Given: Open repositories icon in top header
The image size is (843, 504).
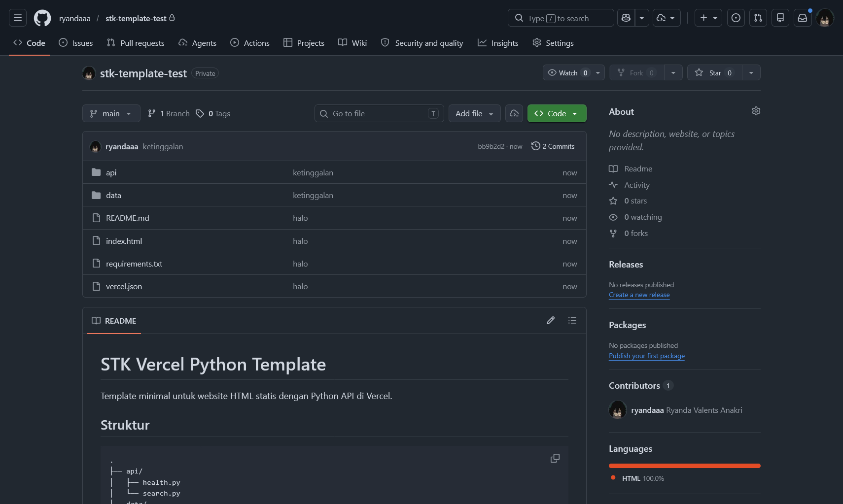Looking at the screenshot, I should pos(780,18).
